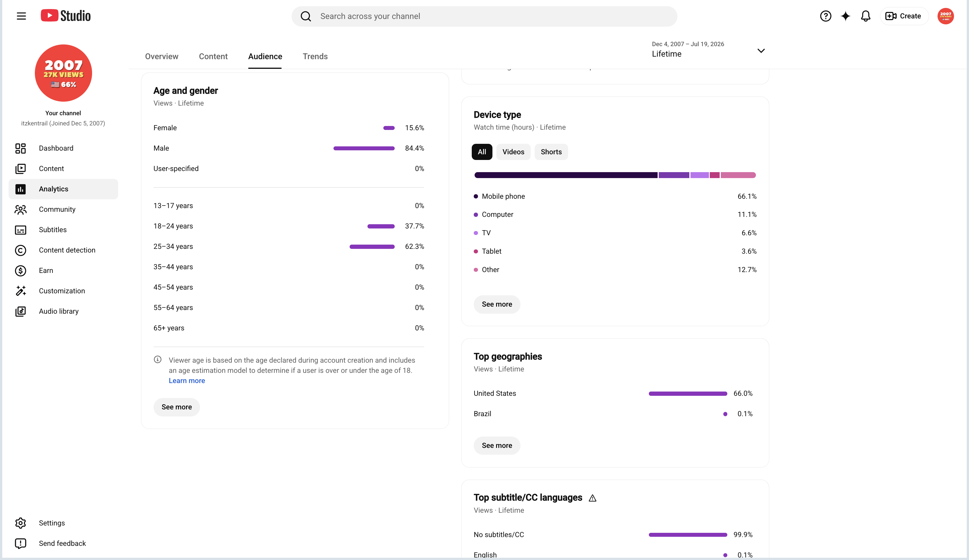Click the Create button

pos(904,16)
